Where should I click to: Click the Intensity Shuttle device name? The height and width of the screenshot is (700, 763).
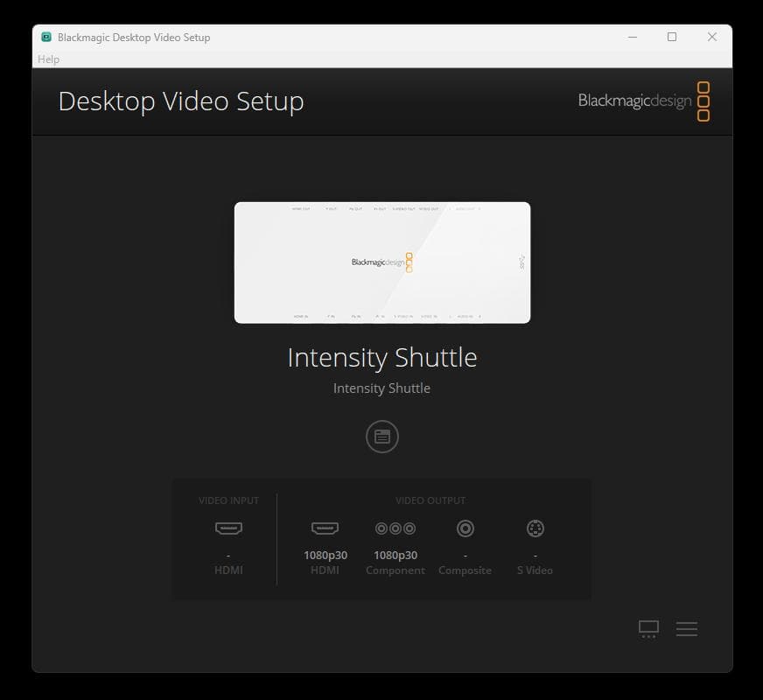point(381,357)
